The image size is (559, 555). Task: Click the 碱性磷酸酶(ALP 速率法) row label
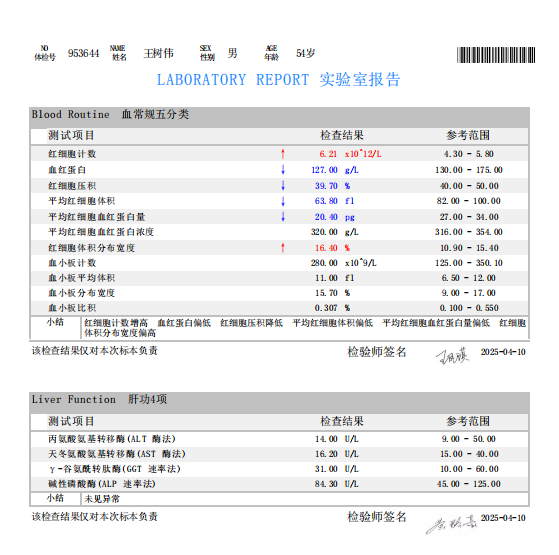point(102,484)
